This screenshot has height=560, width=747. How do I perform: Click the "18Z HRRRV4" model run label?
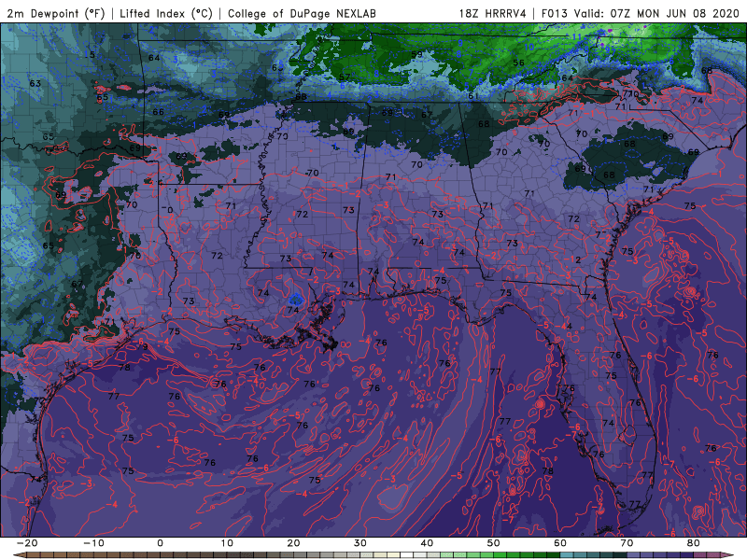click(493, 13)
